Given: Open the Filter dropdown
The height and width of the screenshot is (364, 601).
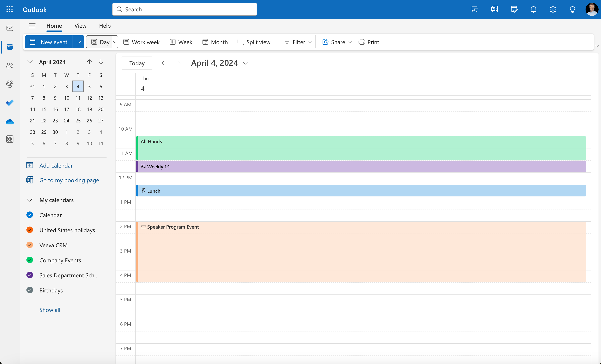Looking at the screenshot, I should tap(298, 42).
